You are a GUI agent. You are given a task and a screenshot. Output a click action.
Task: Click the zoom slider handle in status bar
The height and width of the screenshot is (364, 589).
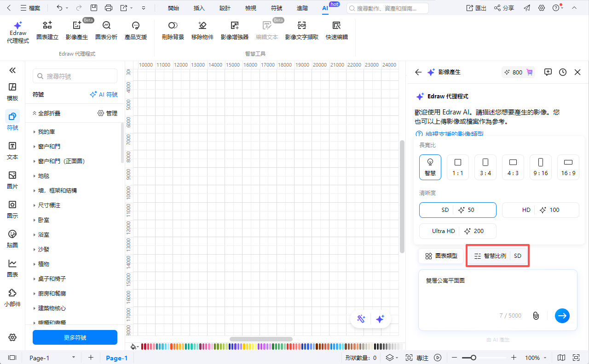[x=473, y=358]
